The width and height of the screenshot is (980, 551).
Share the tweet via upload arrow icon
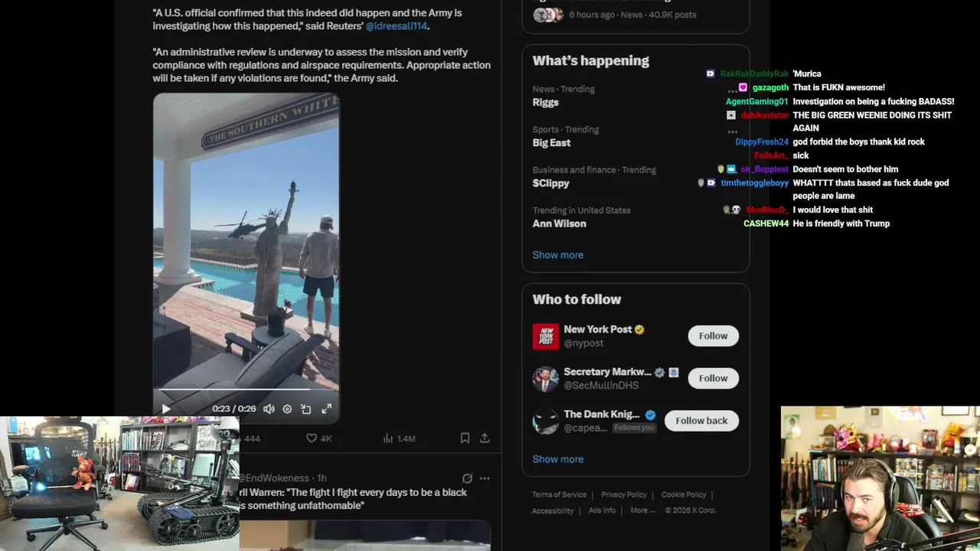485,439
